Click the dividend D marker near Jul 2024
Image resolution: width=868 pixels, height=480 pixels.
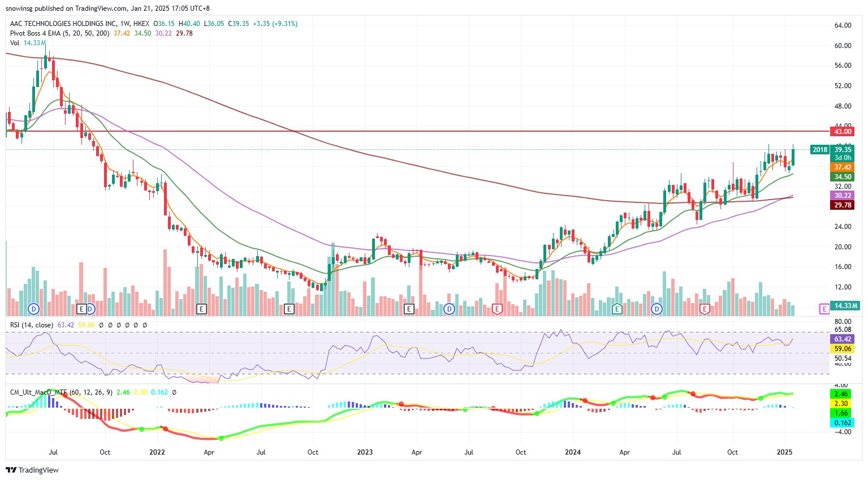tap(657, 309)
